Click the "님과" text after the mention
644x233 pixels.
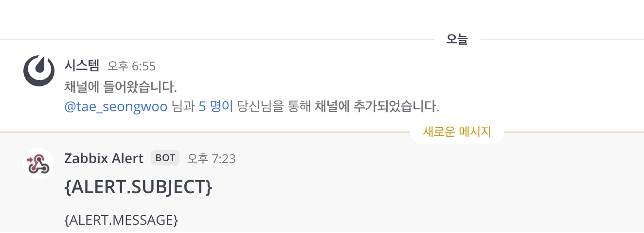click(183, 106)
